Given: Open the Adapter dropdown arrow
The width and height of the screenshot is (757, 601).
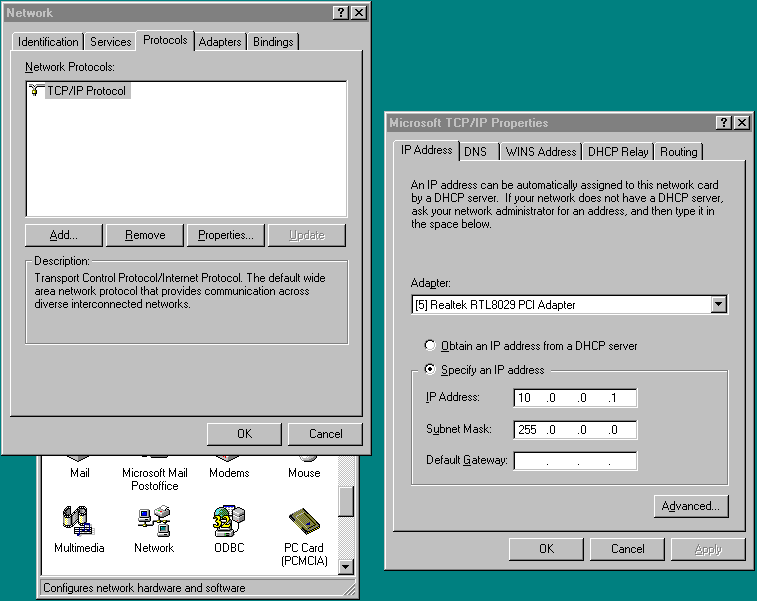Looking at the screenshot, I should tap(718, 305).
